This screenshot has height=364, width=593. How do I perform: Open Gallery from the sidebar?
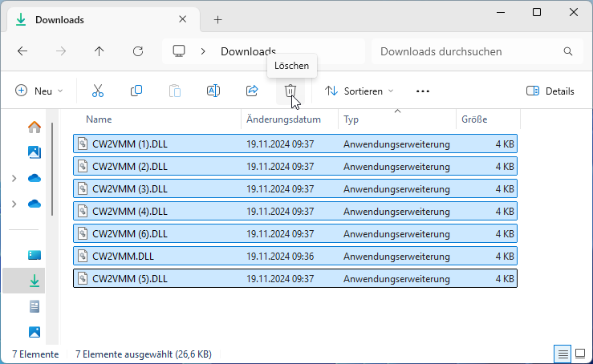click(35, 152)
